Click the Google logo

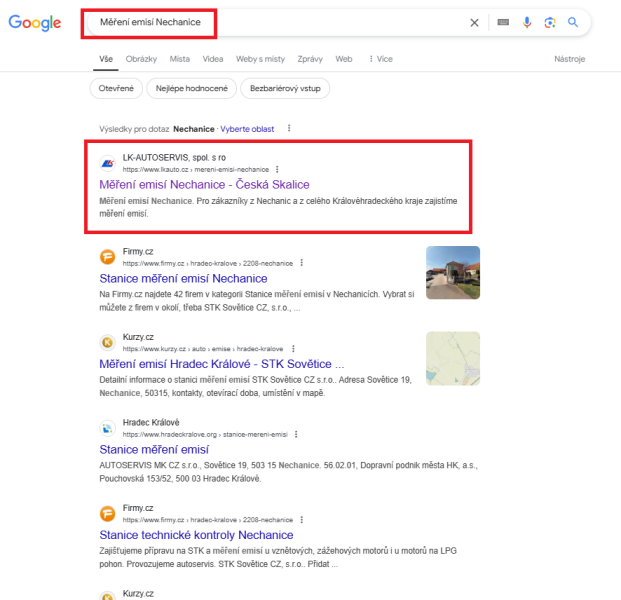[x=35, y=23]
